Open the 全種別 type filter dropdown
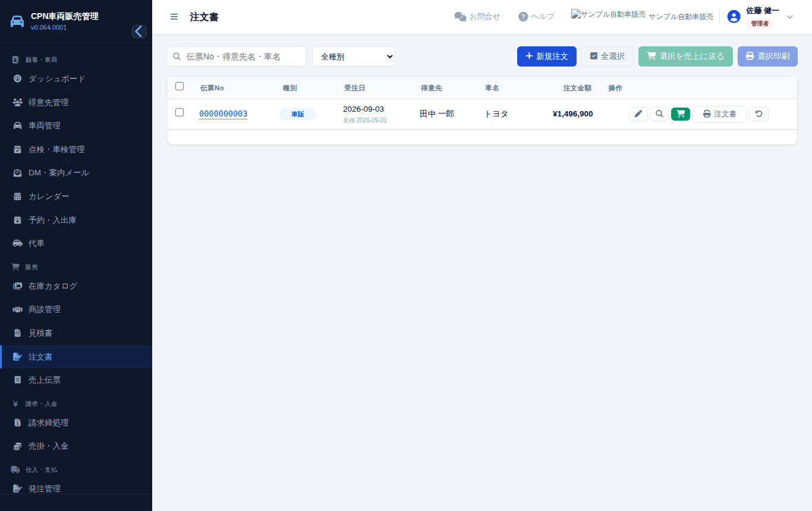Viewport: 812px width, 511px height. [x=354, y=56]
